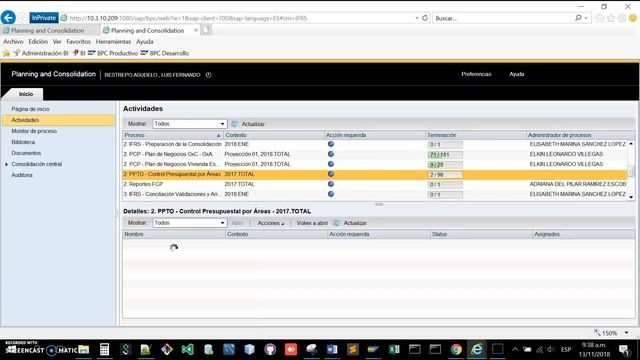Go to Monitor de proceso
This screenshot has height=360, width=640.
tap(34, 131)
